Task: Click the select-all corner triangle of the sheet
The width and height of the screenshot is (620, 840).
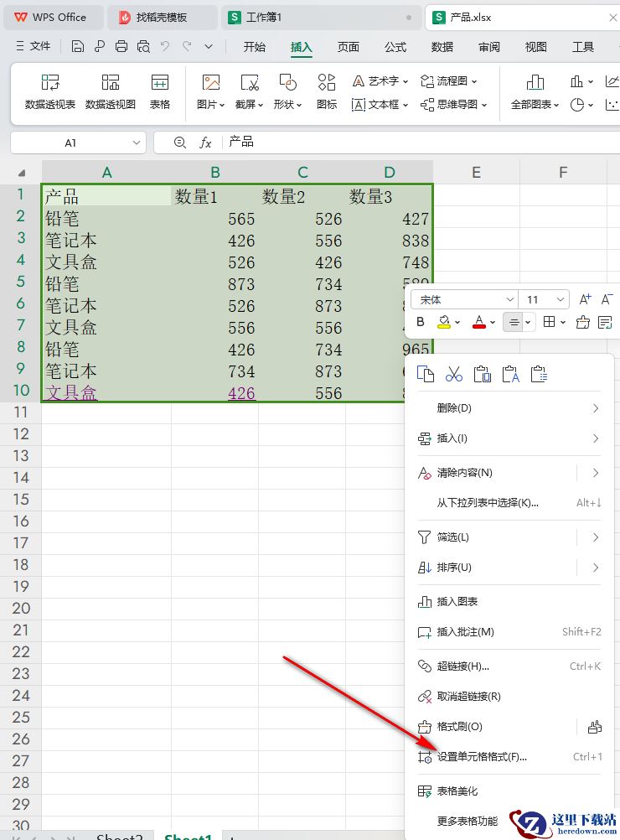Action: coord(22,173)
